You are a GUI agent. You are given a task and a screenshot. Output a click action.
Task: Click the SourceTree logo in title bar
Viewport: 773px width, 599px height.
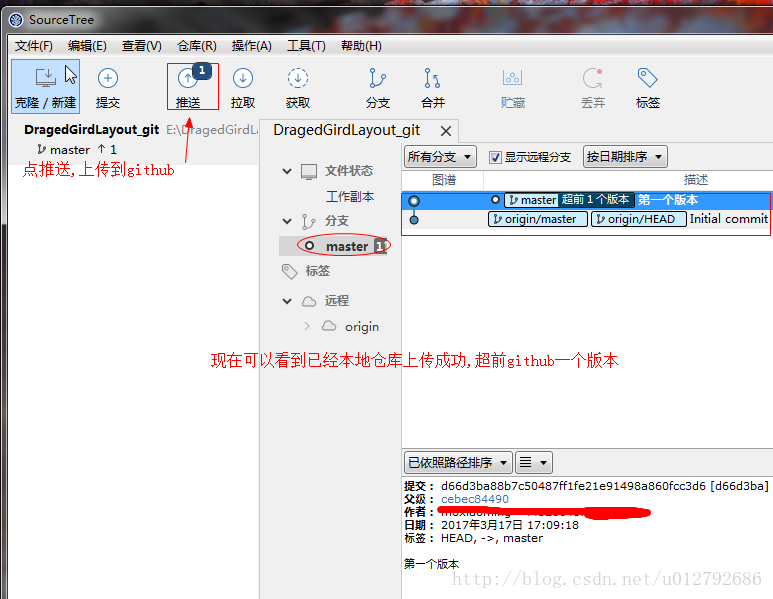(x=16, y=20)
